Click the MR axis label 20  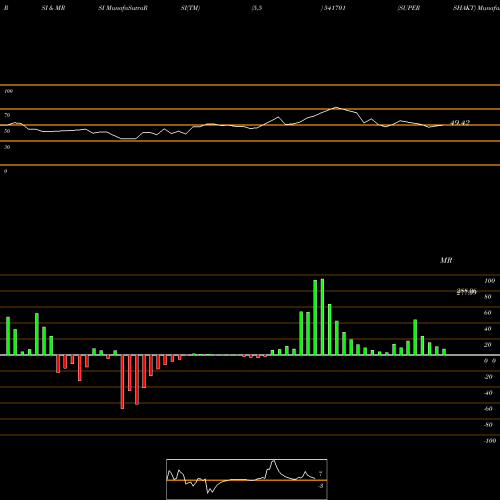[x=488, y=345]
